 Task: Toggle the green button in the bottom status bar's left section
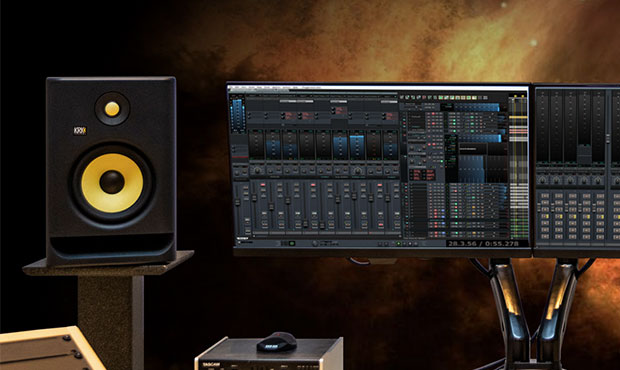292,244
